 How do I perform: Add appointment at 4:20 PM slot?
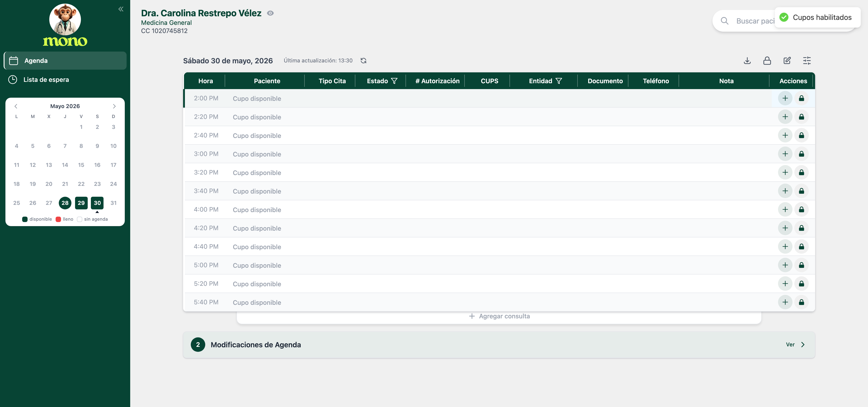(x=785, y=228)
